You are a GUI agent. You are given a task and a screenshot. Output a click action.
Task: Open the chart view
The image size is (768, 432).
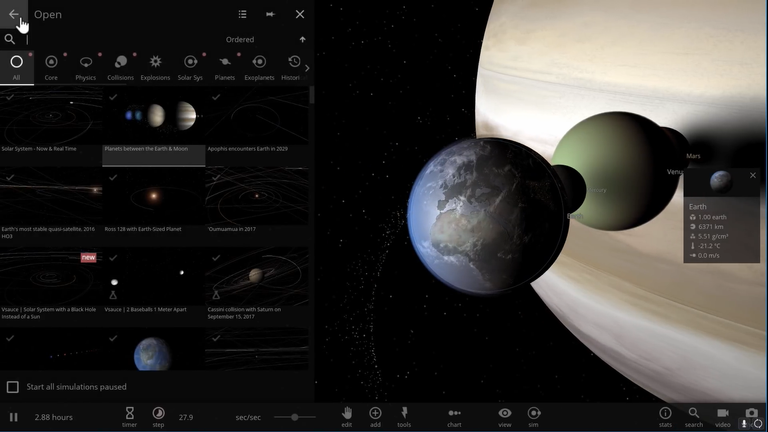click(x=455, y=417)
